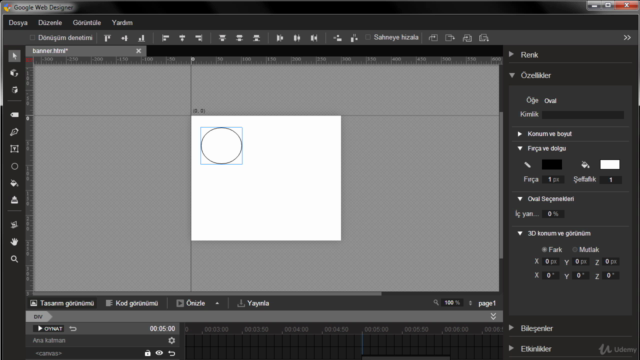Expand the Etkinlikler panel
This screenshot has width=640, height=360.
511,348
